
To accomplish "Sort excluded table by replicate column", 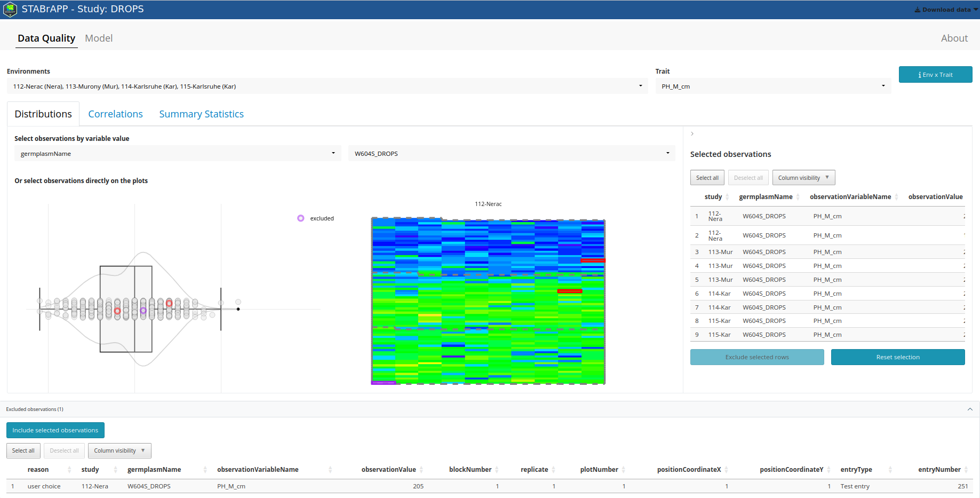I will click(x=538, y=470).
